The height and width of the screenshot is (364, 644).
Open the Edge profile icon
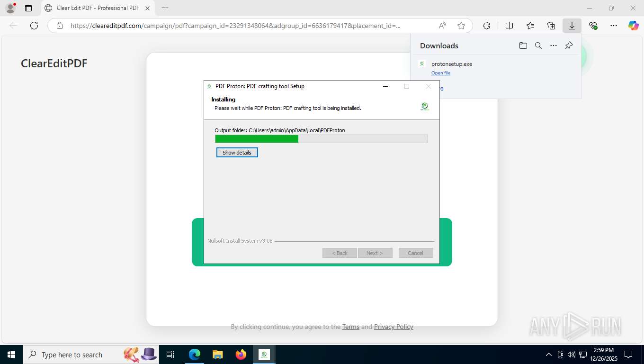click(x=10, y=8)
